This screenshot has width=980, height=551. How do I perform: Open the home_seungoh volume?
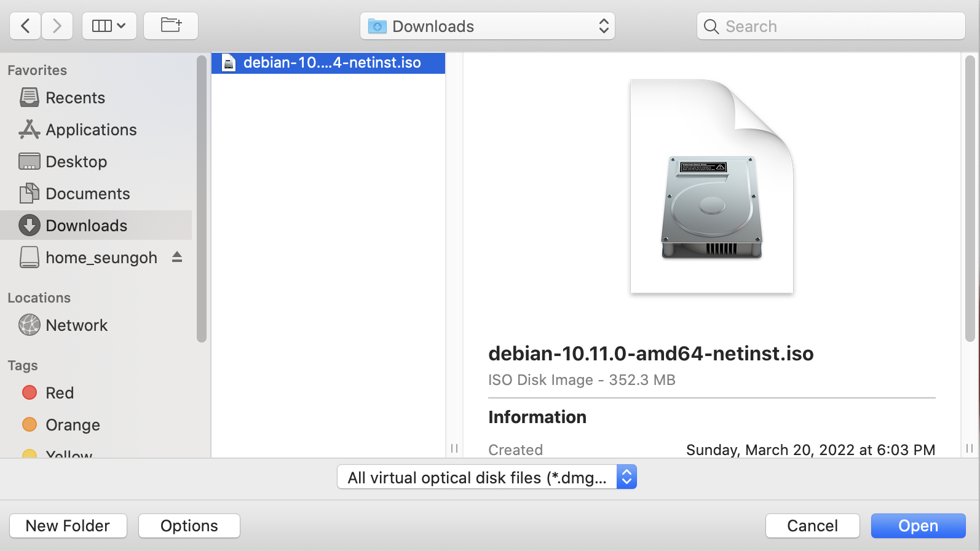96,258
